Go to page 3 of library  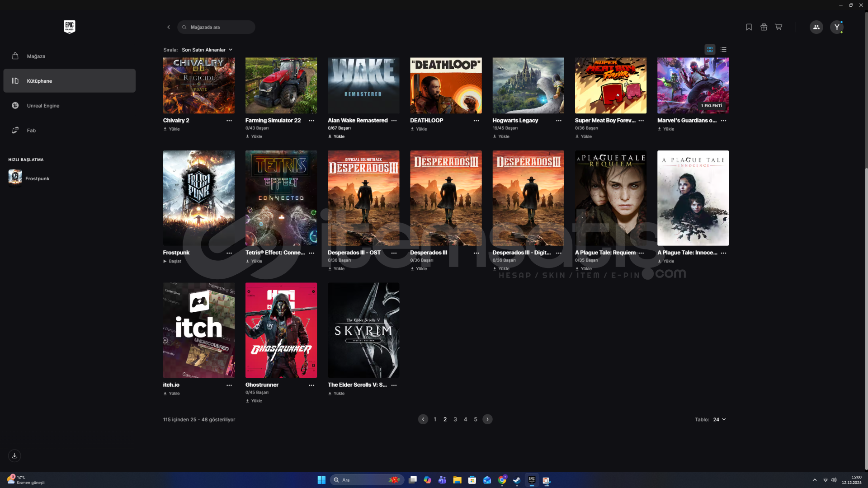tap(455, 419)
